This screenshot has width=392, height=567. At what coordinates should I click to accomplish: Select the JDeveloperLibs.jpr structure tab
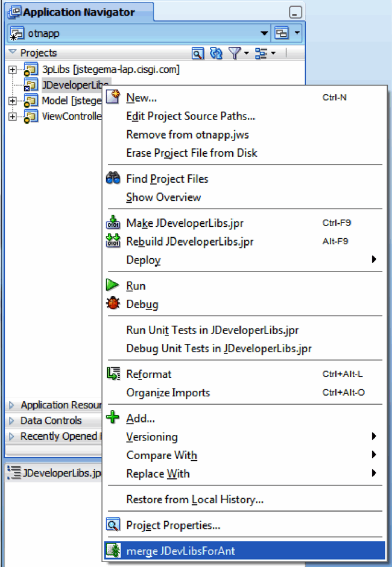[54, 473]
